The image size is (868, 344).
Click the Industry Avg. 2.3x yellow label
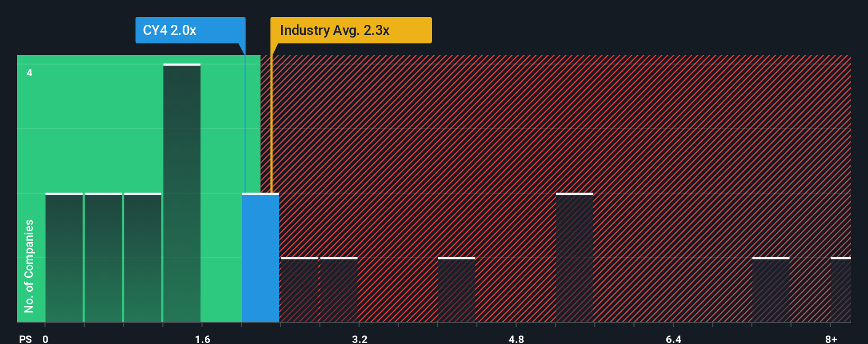pos(351,30)
